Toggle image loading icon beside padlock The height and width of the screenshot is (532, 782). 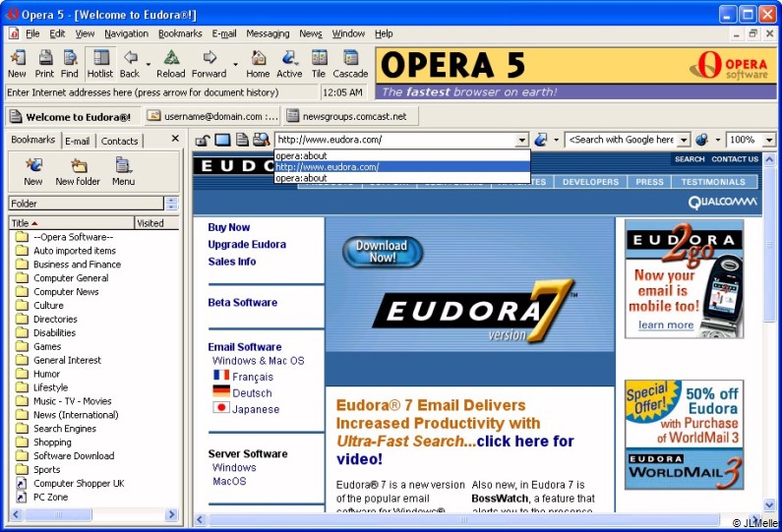[222, 140]
